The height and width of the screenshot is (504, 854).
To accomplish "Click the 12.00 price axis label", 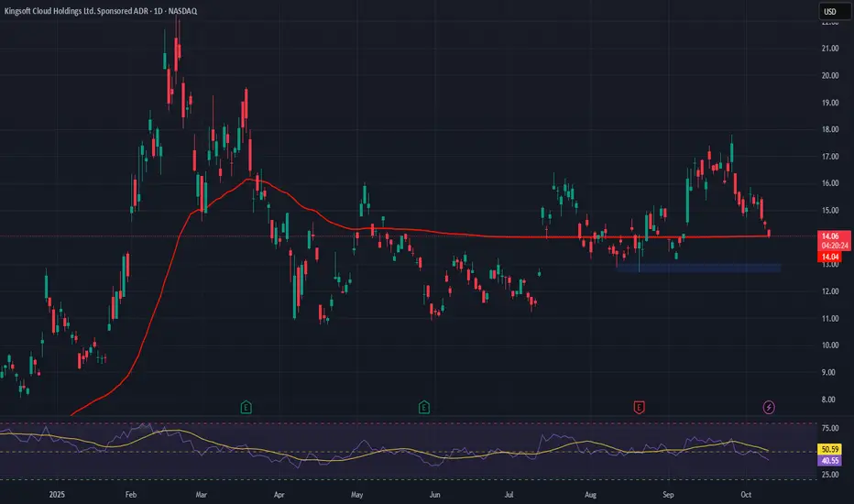I will tap(830, 291).
